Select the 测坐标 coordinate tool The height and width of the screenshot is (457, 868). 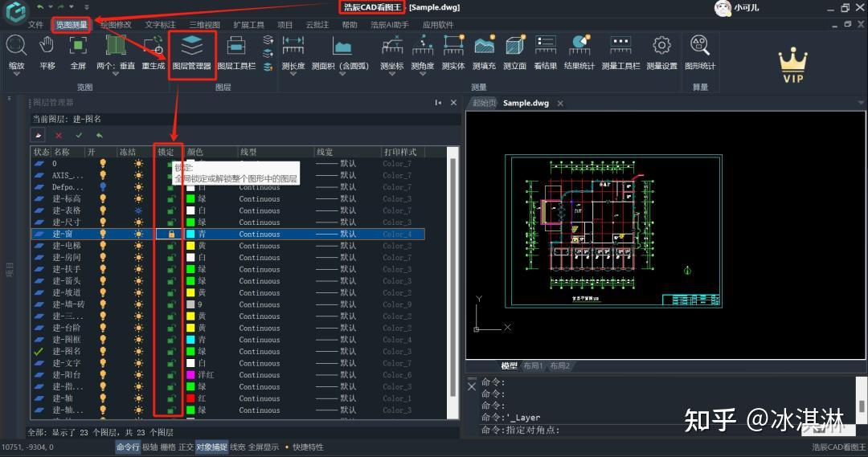[392, 45]
